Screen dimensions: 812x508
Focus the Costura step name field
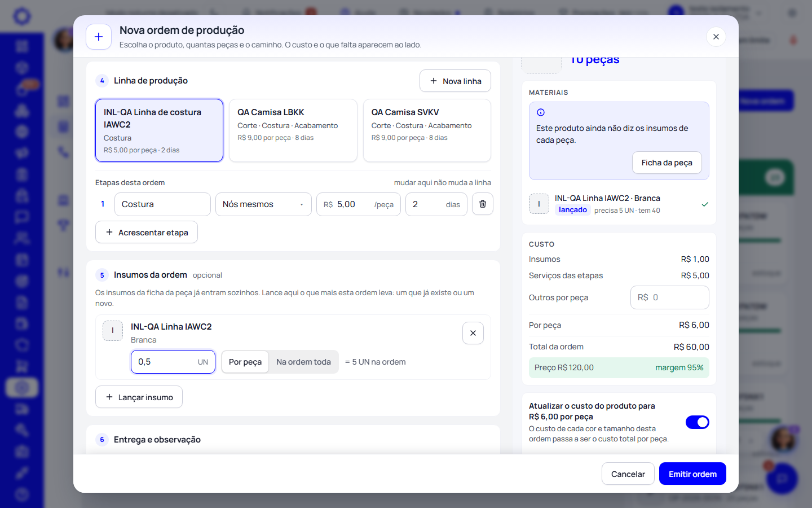coord(162,204)
